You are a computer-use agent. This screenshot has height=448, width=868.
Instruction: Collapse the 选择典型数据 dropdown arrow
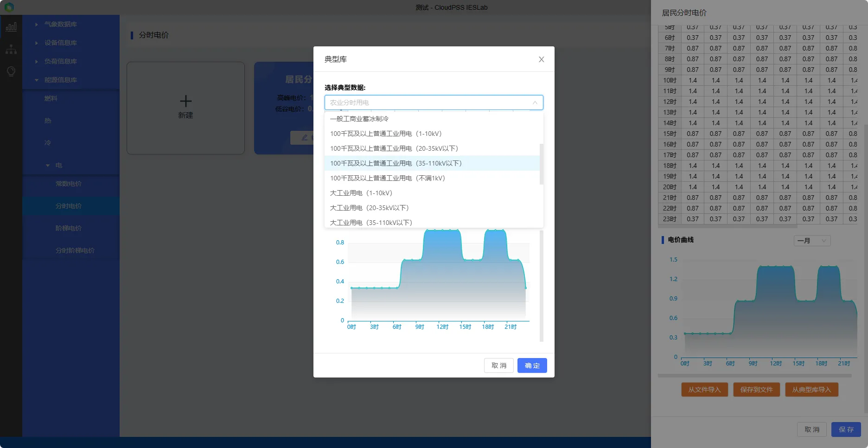[x=535, y=102]
